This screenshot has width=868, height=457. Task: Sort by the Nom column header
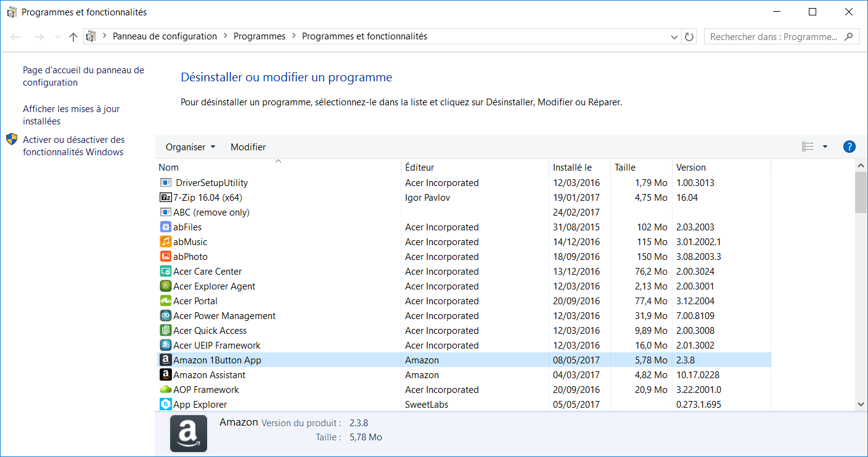[x=277, y=168]
